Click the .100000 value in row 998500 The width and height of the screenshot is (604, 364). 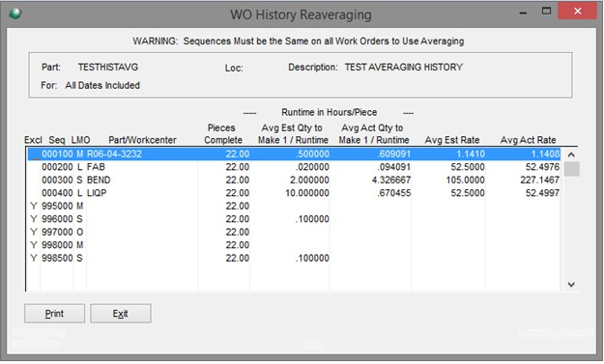coord(312,258)
